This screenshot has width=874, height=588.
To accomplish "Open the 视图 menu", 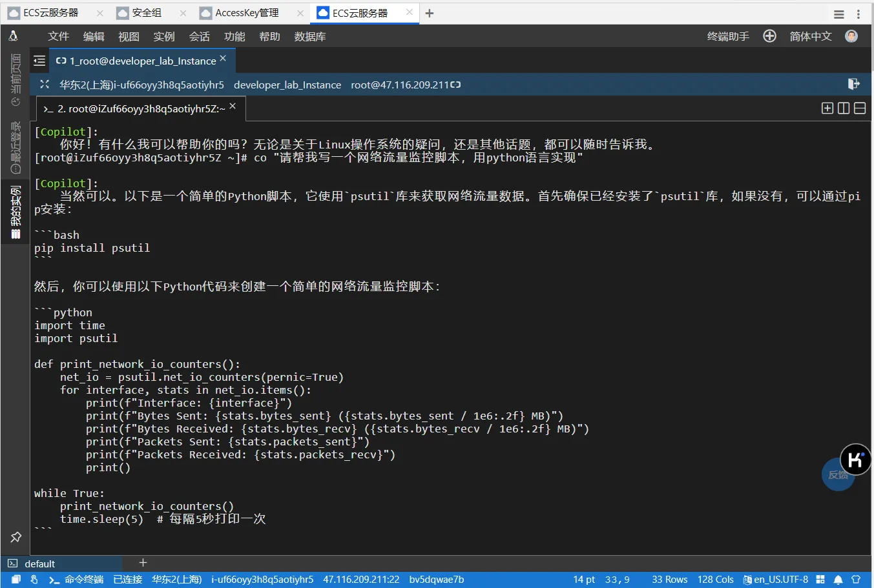I will click(x=129, y=37).
